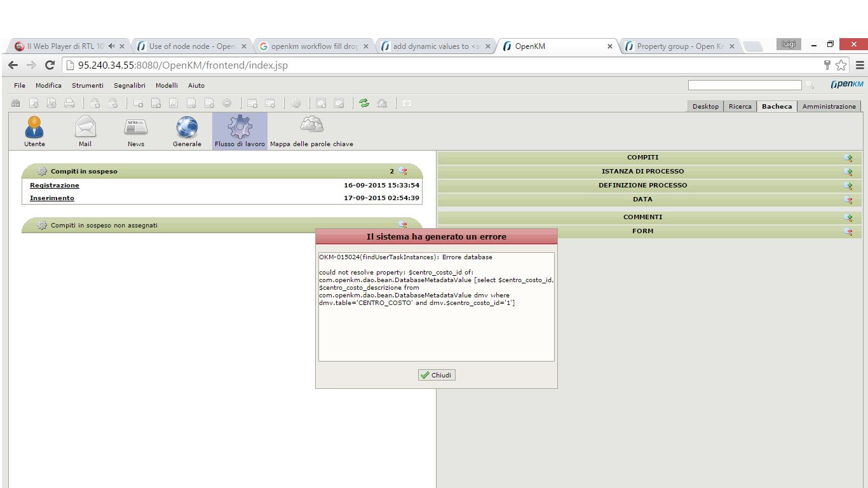
Task: Click the quick search text field
Action: 744,85
